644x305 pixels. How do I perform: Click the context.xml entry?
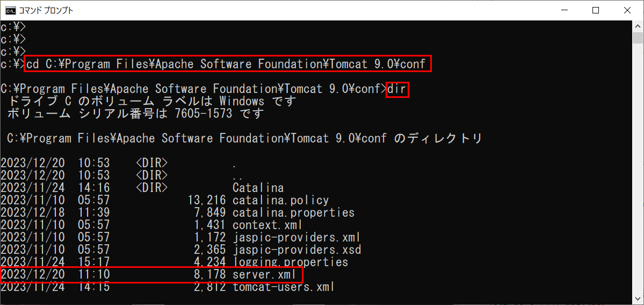[x=267, y=225]
